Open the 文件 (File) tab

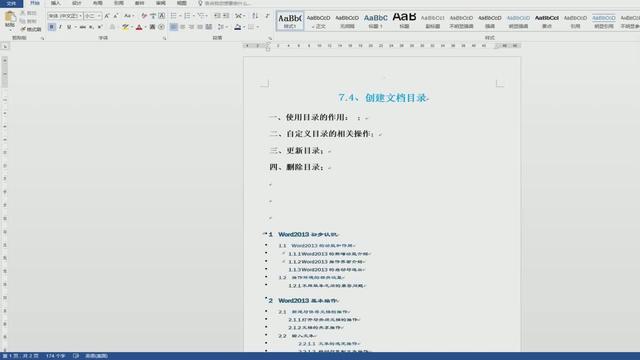click(11, 3)
